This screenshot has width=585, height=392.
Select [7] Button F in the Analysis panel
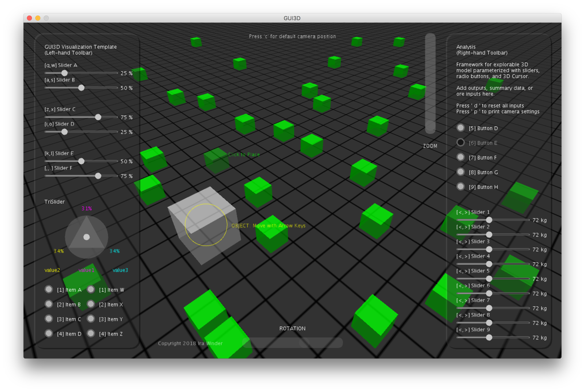point(460,157)
